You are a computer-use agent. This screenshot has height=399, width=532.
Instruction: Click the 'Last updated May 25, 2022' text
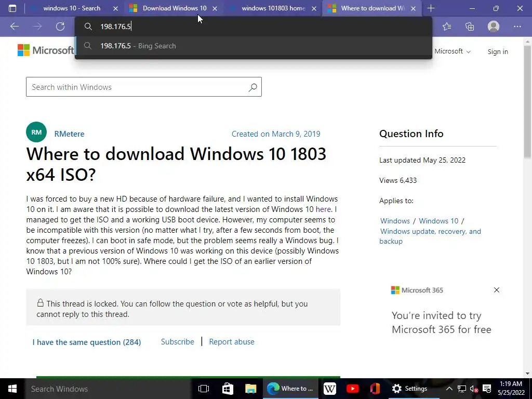[422, 160]
